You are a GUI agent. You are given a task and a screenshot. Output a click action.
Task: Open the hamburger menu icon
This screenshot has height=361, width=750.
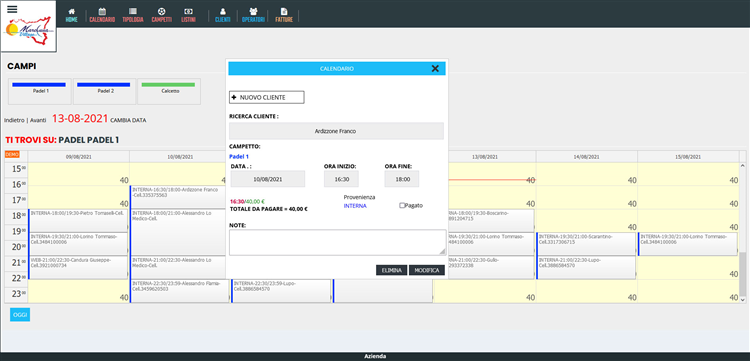tap(12, 9)
